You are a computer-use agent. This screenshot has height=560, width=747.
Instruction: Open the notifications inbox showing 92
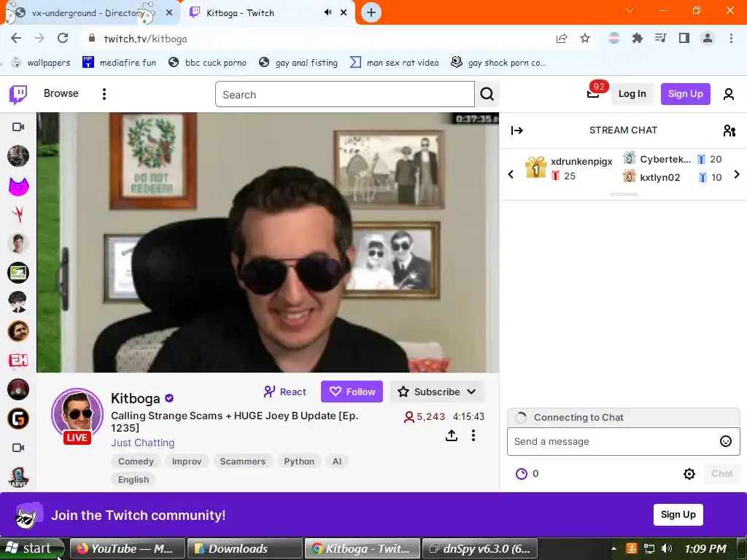(594, 93)
